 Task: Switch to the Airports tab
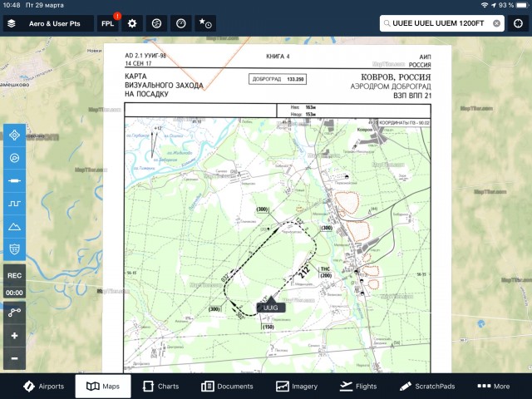point(43,387)
